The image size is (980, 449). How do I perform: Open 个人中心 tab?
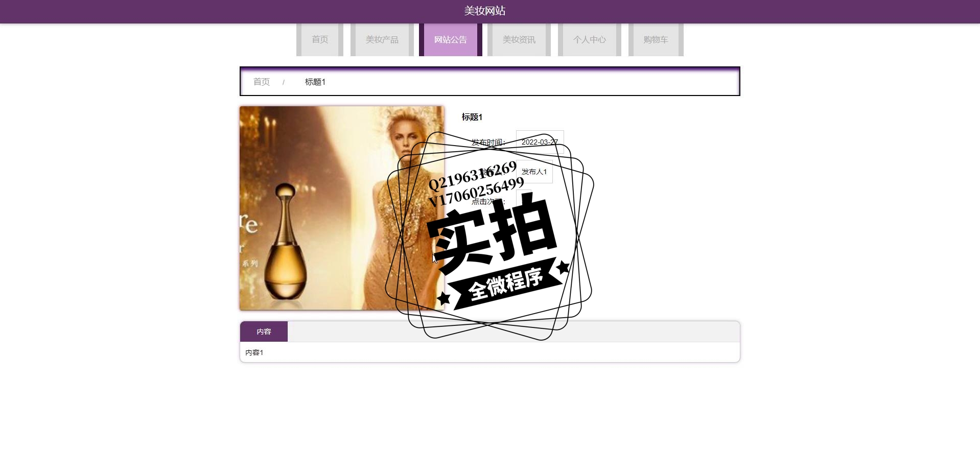click(590, 40)
